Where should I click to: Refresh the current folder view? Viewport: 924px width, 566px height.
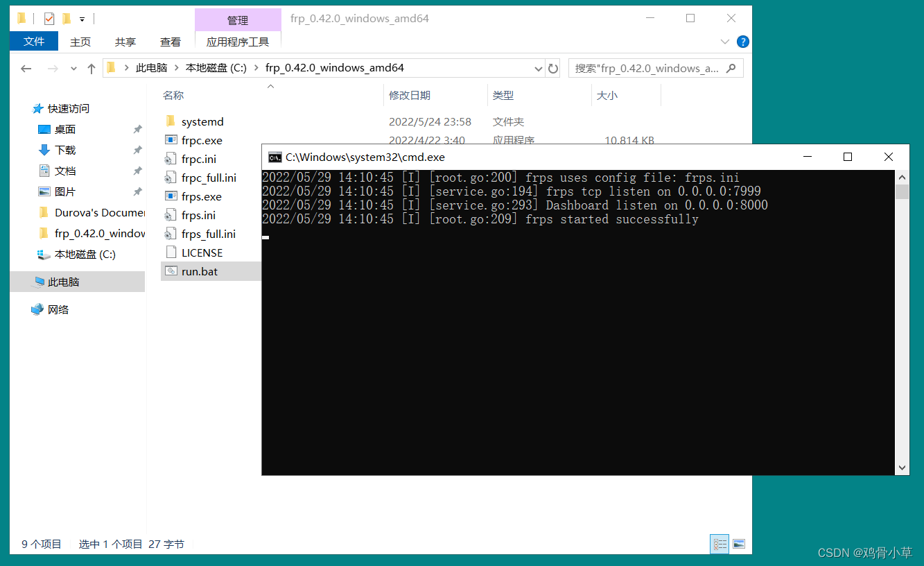click(x=553, y=68)
